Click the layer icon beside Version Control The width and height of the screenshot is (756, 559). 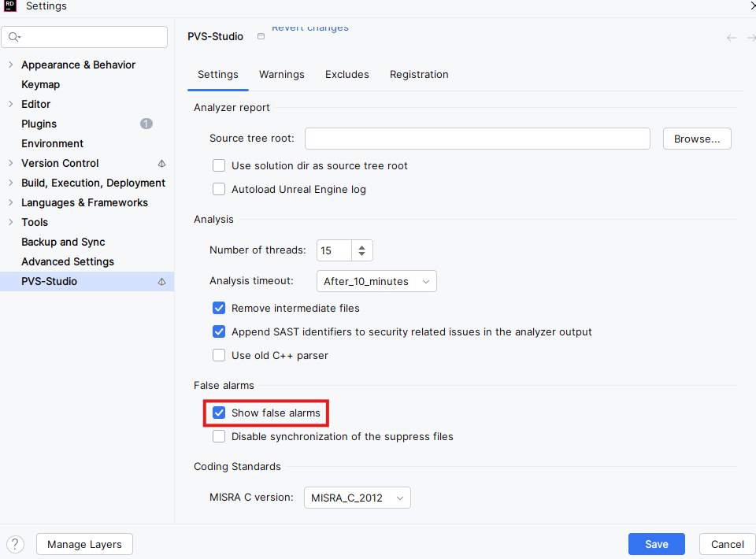(161, 164)
